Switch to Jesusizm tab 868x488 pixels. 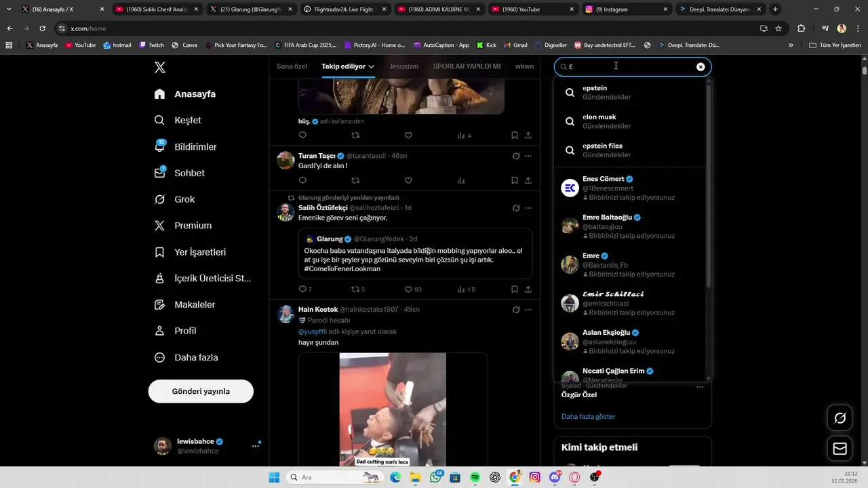[x=404, y=66]
